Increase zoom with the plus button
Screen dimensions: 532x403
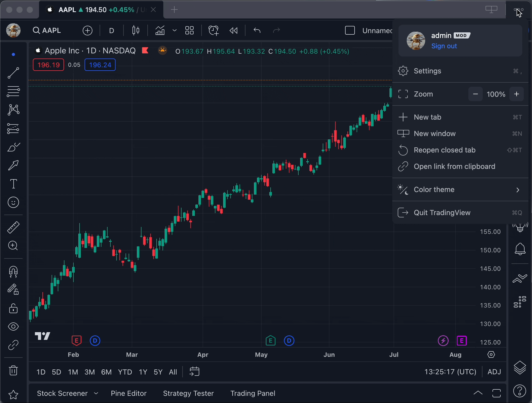click(517, 94)
